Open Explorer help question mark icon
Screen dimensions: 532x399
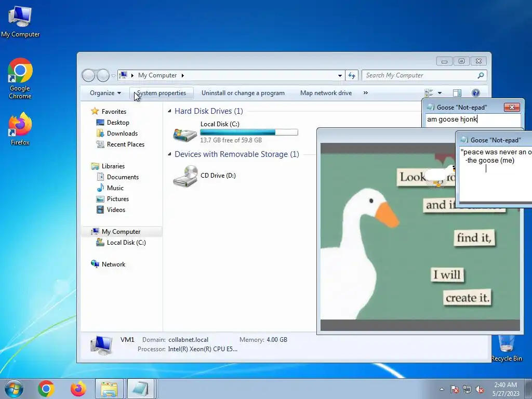(x=476, y=93)
